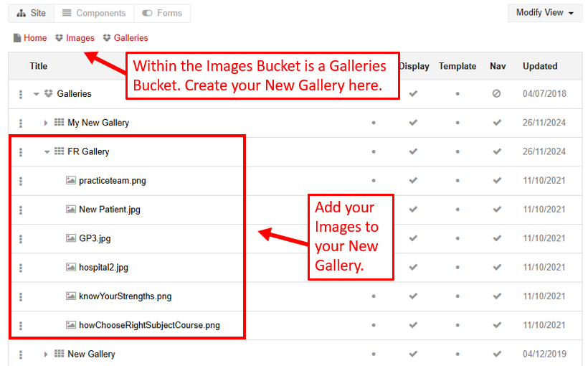Open the Site tab
The image size is (588, 366).
click(x=32, y=13)
